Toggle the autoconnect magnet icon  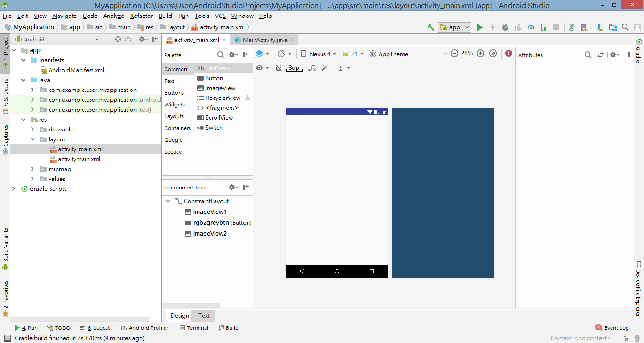click(279, 68)
